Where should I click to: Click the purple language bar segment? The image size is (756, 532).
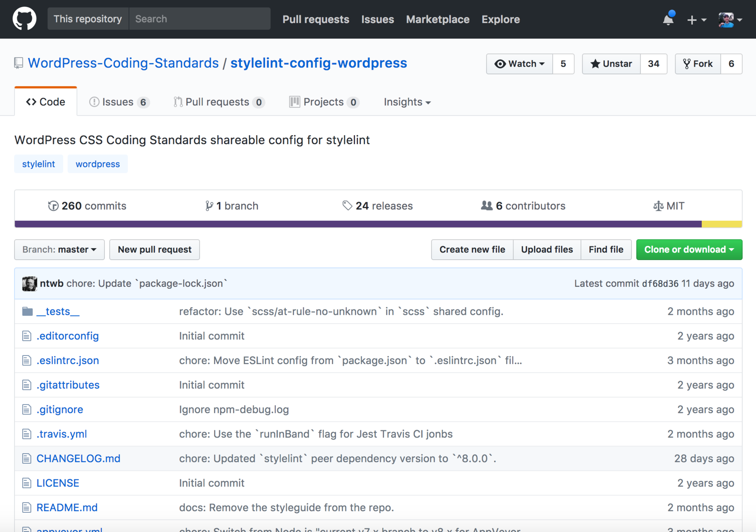(x=358, y=224)
